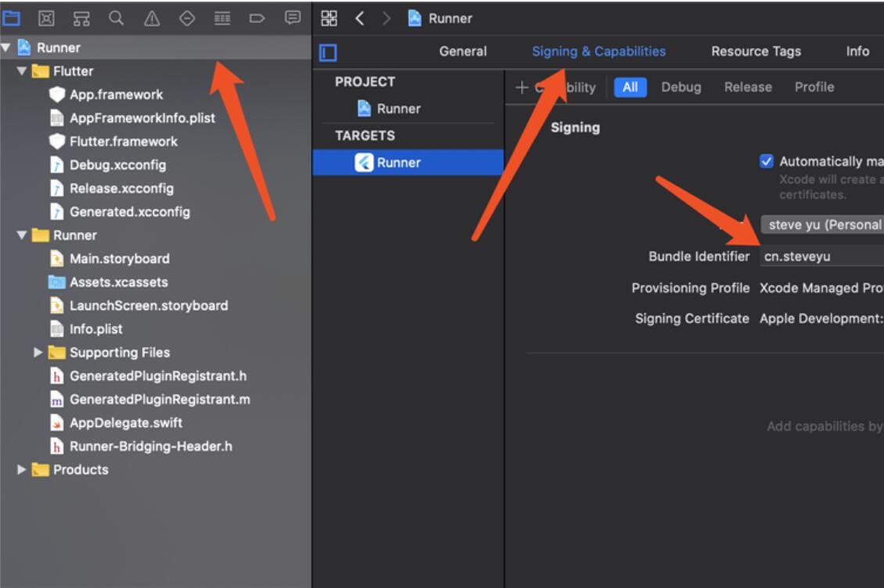The height and width of the screenshot is (588, 884).
Task: Collapse the Runner folder group
Action: point(22,235)
